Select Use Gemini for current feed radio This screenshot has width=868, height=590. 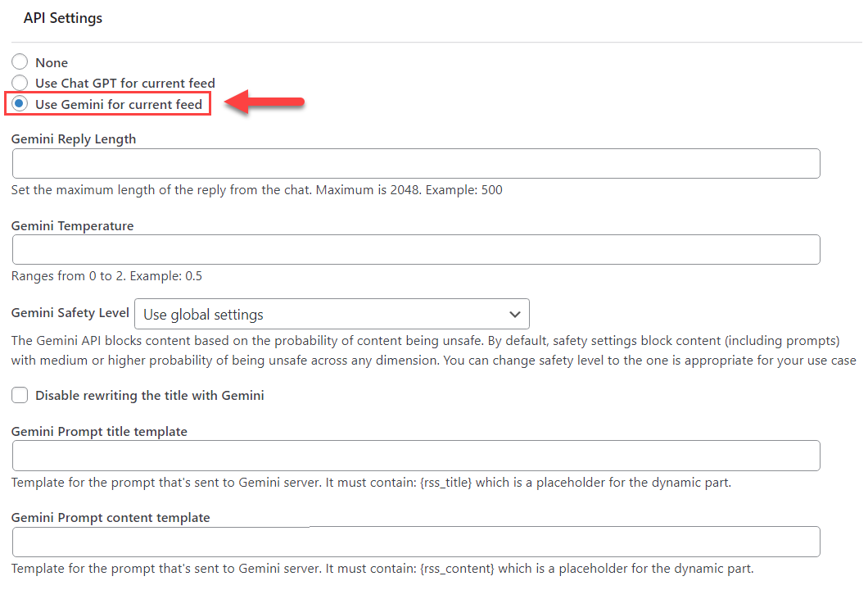coord(20,103)
